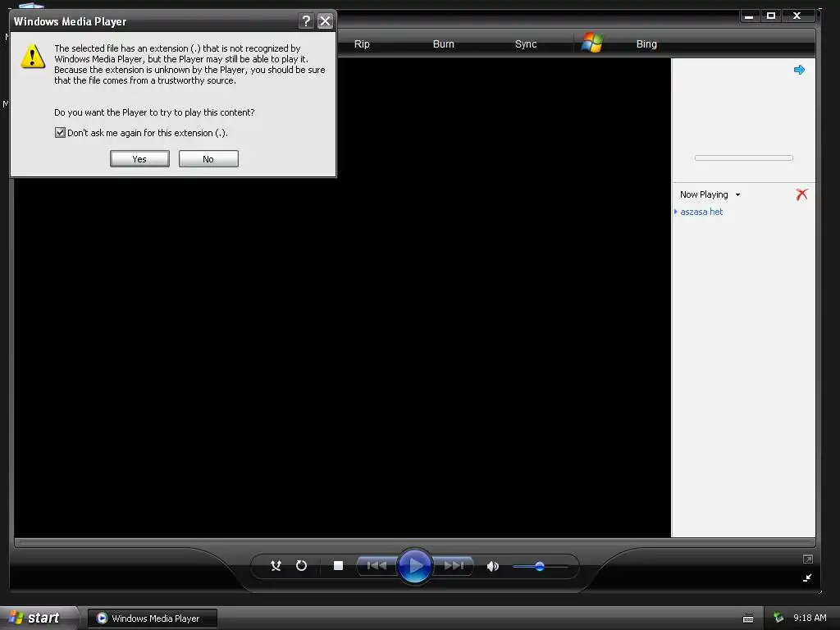Click the red X clear list icon
Screen dimensions: 840x630
(801, 194)
